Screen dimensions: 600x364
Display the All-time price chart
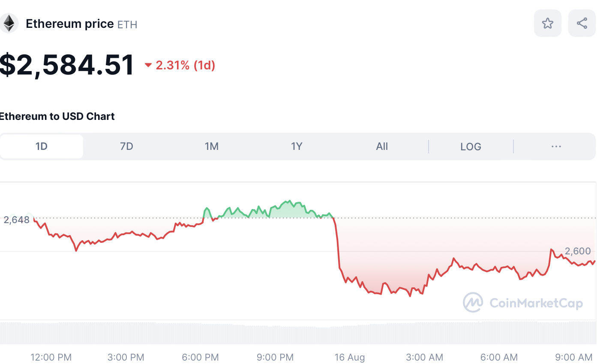(381, 146)
